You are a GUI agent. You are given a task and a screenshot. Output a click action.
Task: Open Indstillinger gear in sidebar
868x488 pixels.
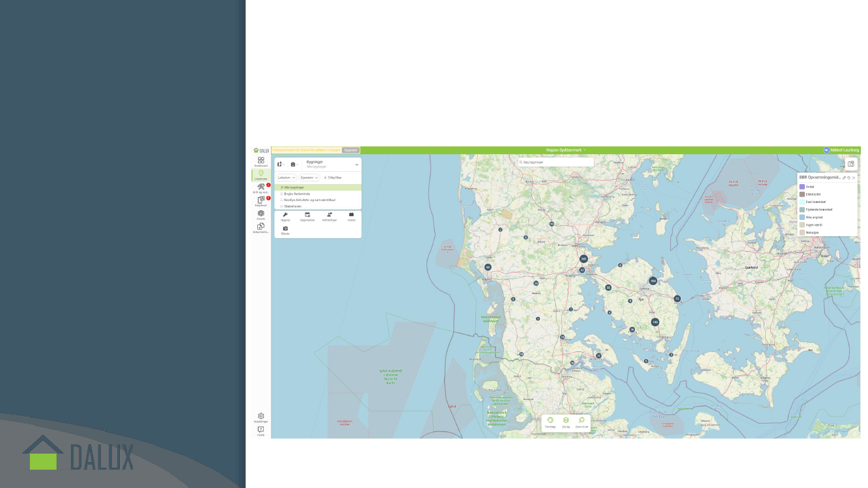click(x=260, y=416)
